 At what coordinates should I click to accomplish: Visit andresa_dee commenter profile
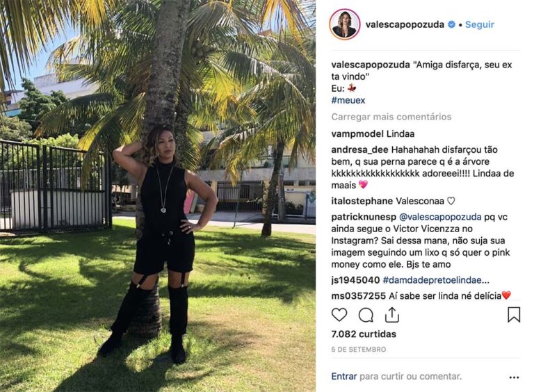coord(360,149)
